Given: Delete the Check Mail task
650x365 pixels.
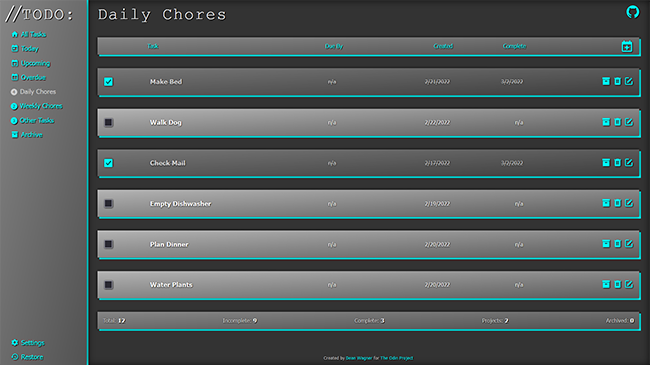Looking at the screenshot, I should [618, 163].
